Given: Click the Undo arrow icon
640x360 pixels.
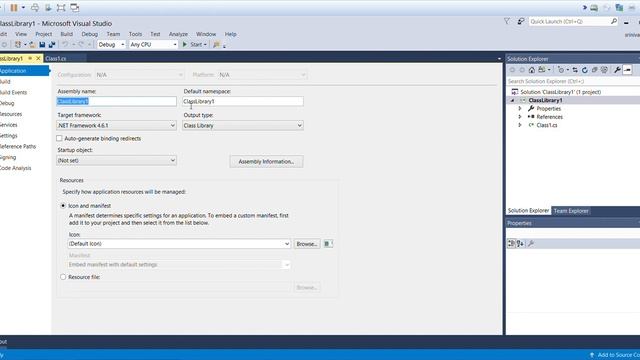Looking at the screenshot, I should (65, 44).
